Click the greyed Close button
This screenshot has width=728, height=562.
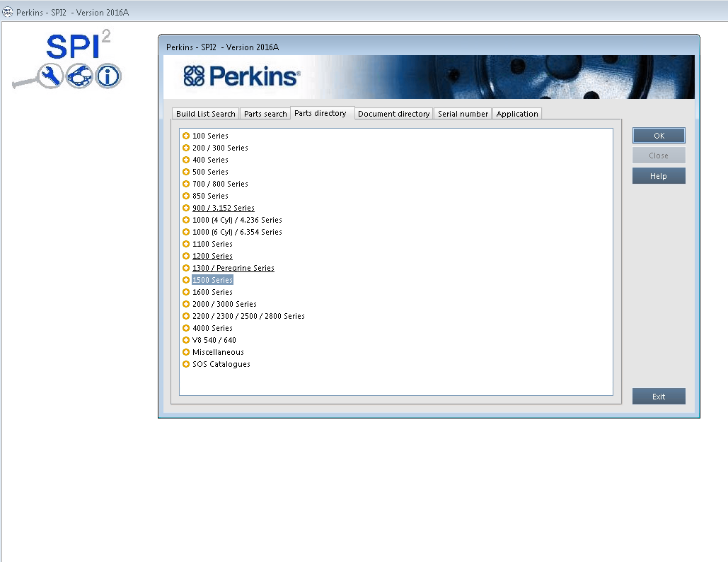tap(659, 156)
